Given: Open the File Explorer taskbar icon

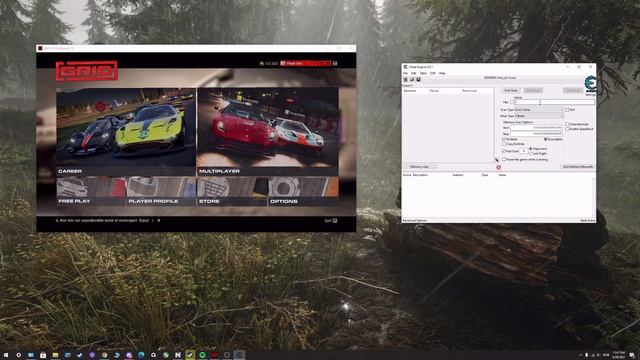Looking at the screenshot, I should [55, 355].
